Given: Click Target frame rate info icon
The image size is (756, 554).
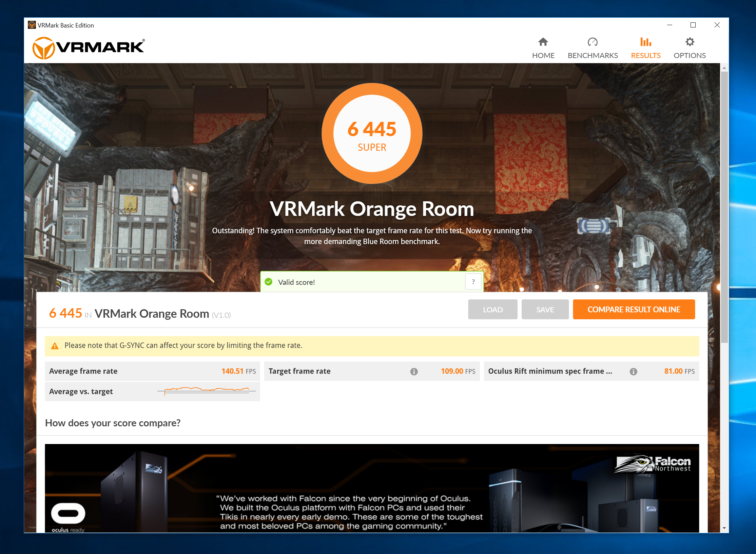Looking at the screenshot, I should [x=414, y=371].
